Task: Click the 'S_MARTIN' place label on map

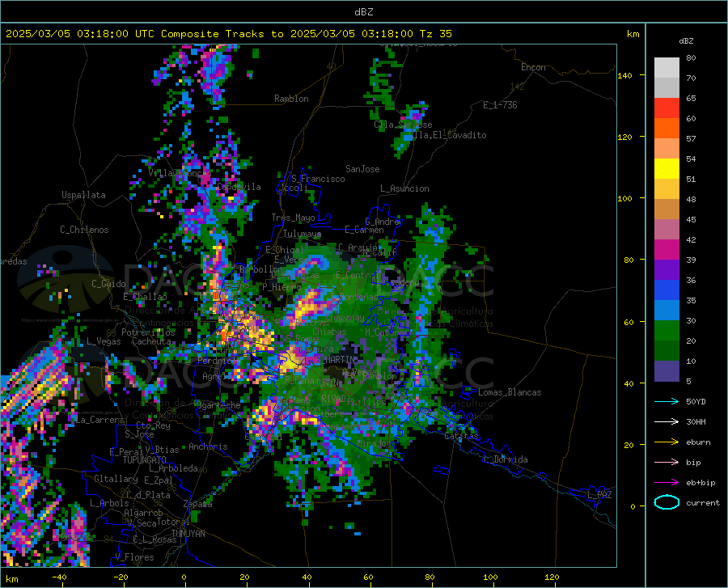Action: click(336, 360)
